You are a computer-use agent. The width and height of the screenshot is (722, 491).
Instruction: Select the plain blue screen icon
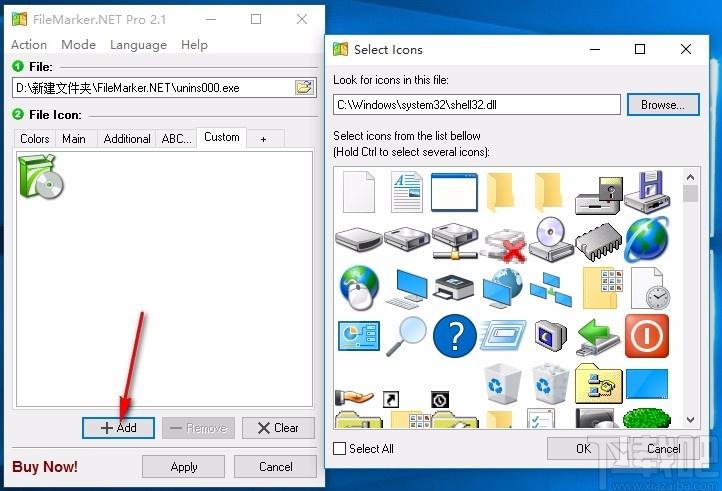[x=647, y=383]
